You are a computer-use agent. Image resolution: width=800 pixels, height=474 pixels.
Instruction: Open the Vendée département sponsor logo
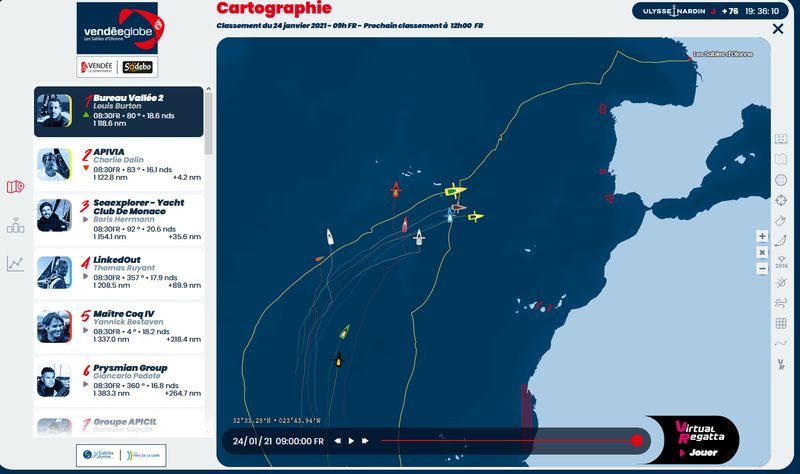point(96,67)
